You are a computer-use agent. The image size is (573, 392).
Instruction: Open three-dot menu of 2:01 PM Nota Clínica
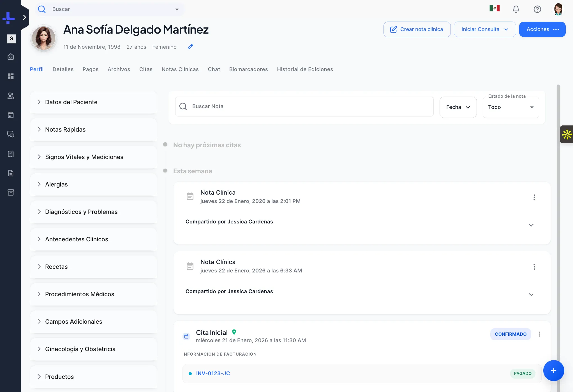click(534, 197)
